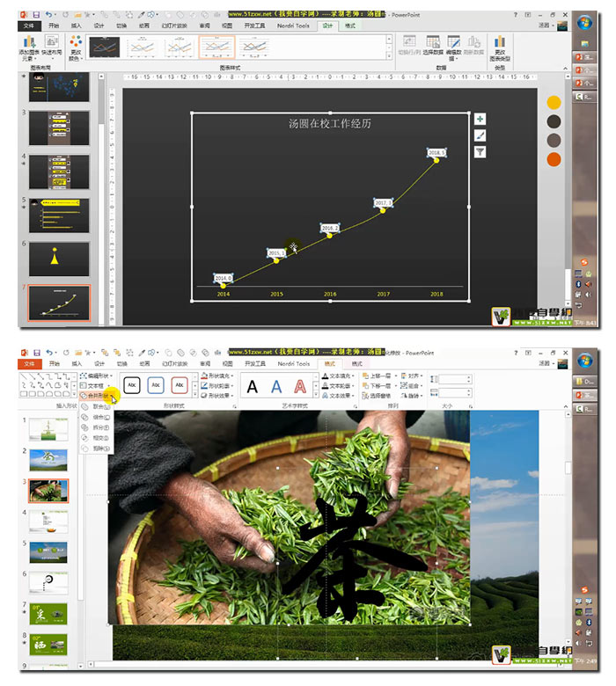
Task: Open Shape Effects (形状效果) dropdown
Action: 216,396
